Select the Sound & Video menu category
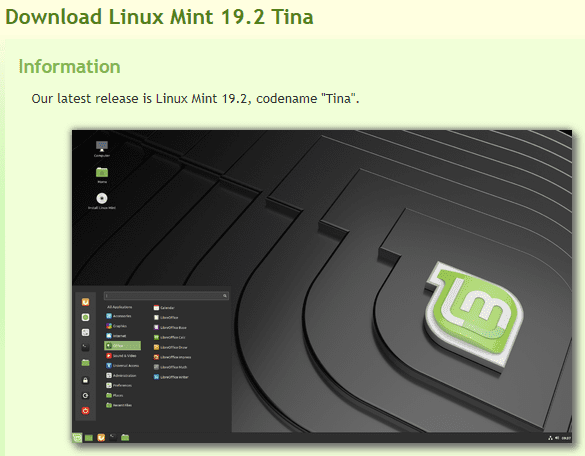The image size is (585, 456). tap(121, 356)
